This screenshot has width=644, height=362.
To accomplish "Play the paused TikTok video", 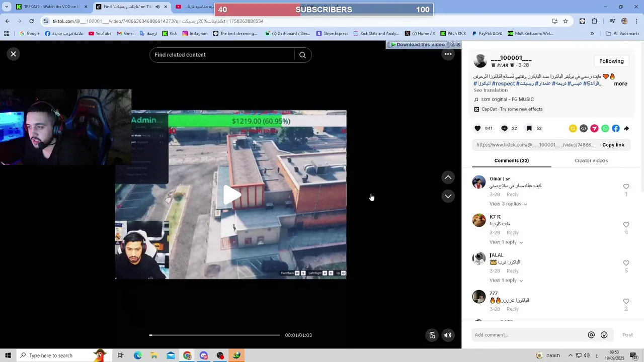I will click(231, 195).
